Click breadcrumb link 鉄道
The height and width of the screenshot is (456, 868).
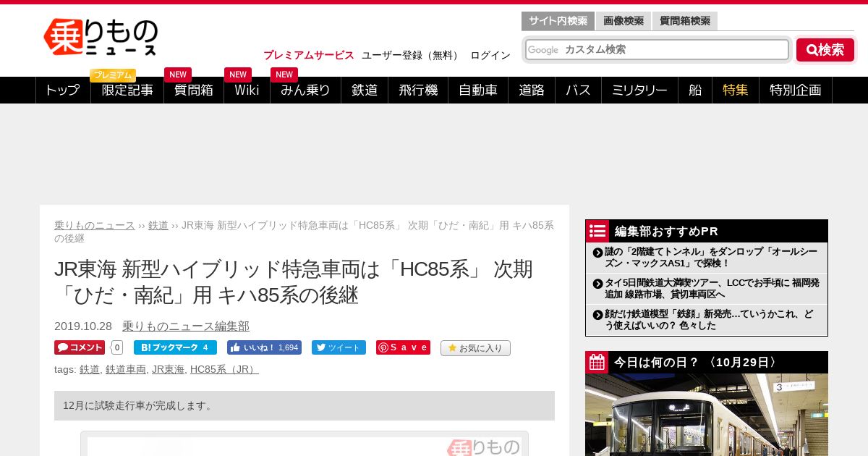[x=158, y=225]
